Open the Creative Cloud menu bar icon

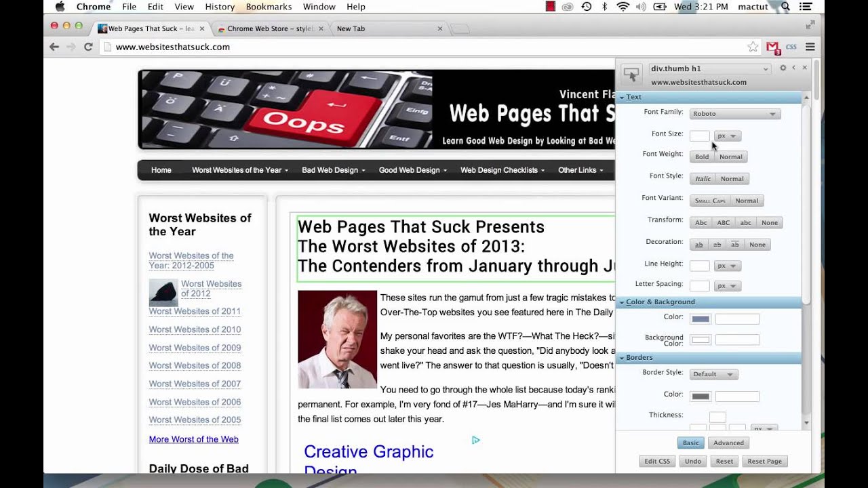568,7
